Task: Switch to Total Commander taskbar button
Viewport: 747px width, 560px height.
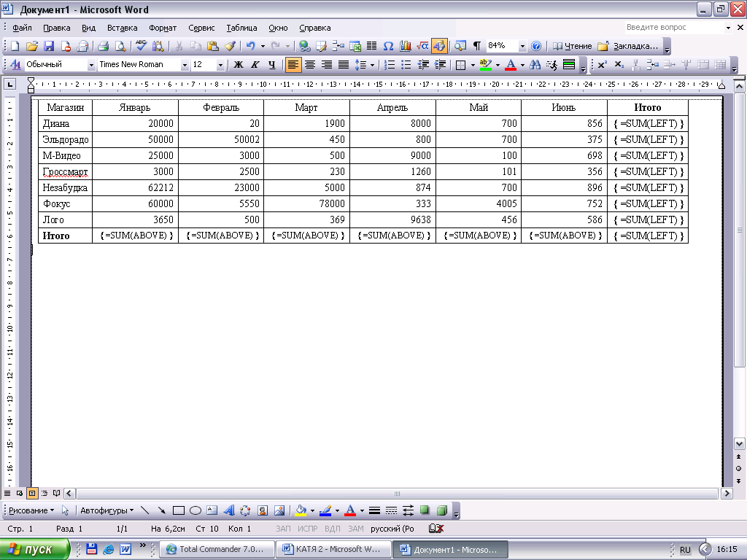Action: (217, 550)
